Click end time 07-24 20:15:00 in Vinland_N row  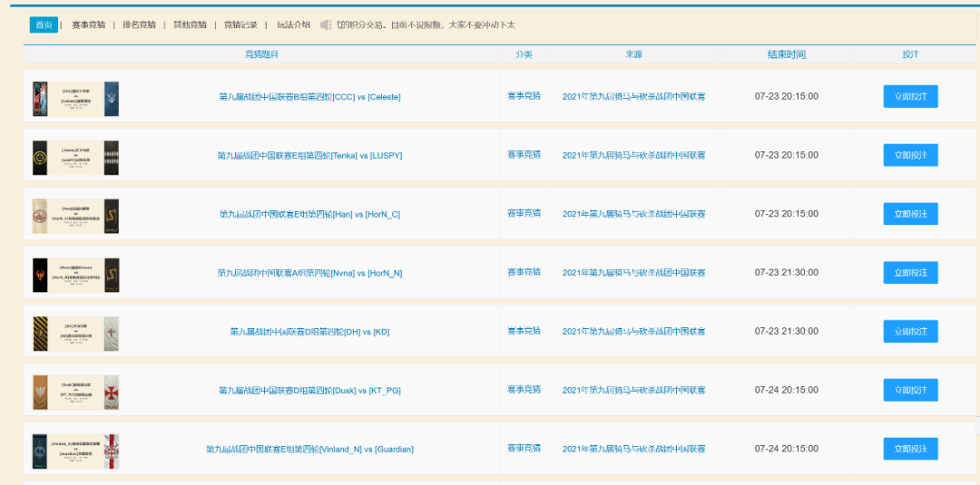[x=786, y=449]
